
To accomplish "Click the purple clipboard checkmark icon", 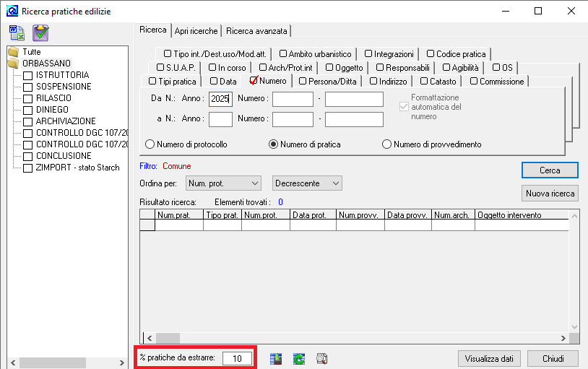I will [40, 32].
